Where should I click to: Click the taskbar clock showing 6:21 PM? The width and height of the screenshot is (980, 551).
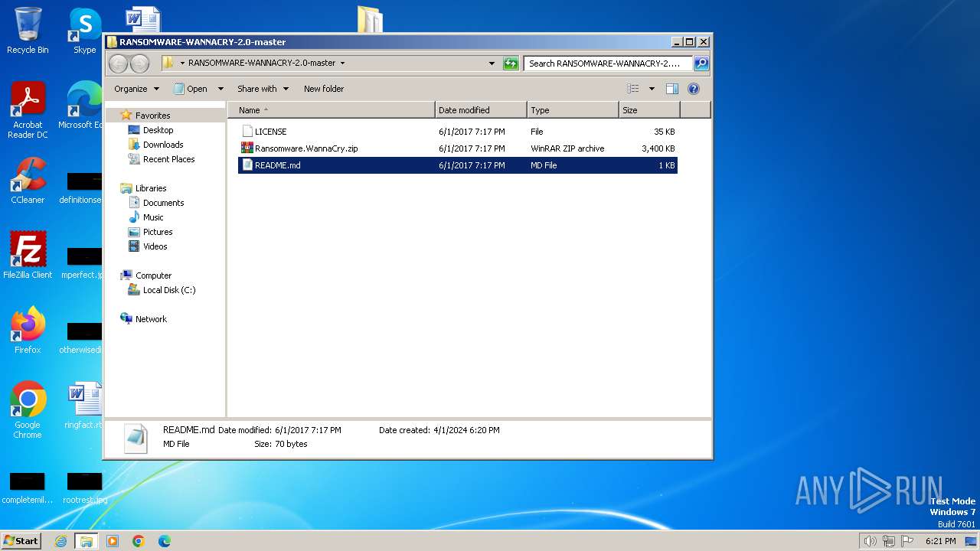click(x=940, y=541)
